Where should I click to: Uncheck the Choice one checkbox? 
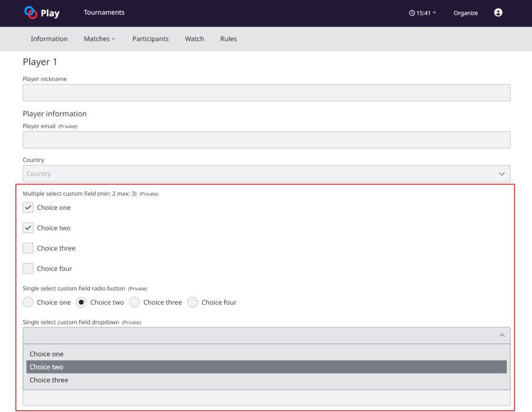pos(28,207)
